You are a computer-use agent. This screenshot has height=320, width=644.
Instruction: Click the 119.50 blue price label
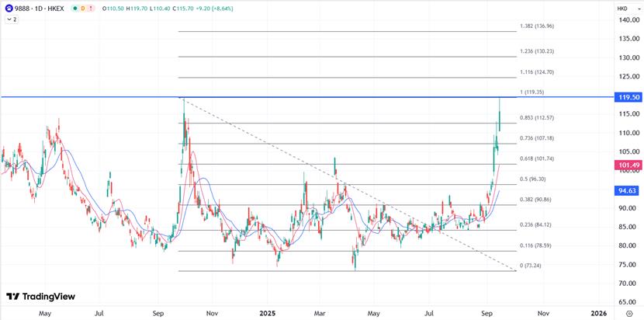tap(627, 97)
